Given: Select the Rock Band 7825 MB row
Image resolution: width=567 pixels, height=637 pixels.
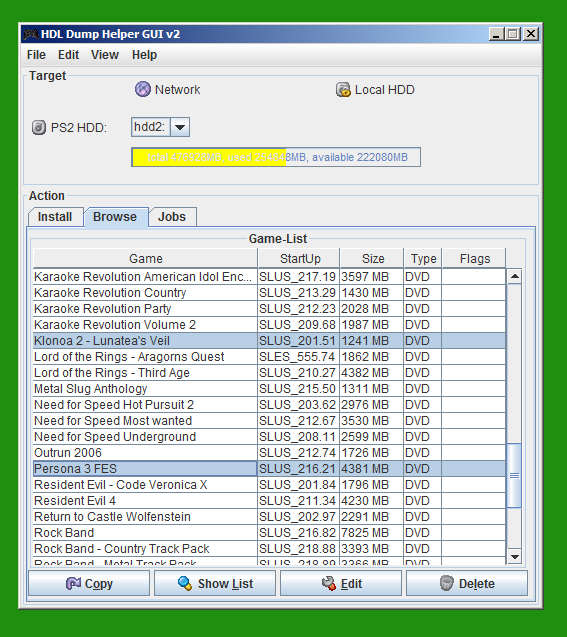Looking at the screenshot, I should pos(269,533).
